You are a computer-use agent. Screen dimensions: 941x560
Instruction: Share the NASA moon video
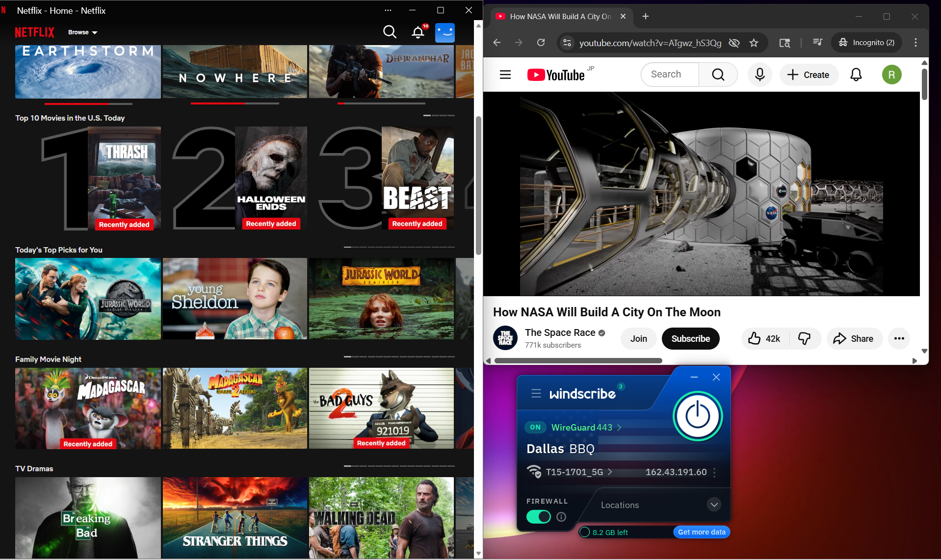point(854,338)
